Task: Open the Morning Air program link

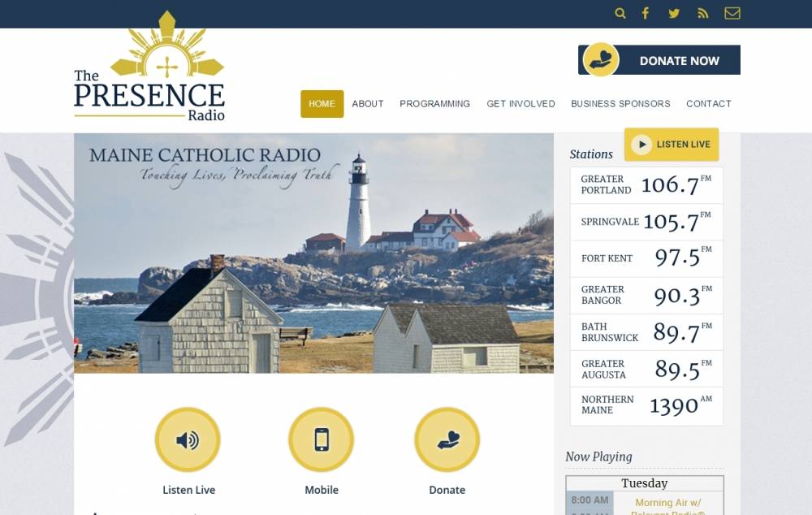Action: (668, 507)
